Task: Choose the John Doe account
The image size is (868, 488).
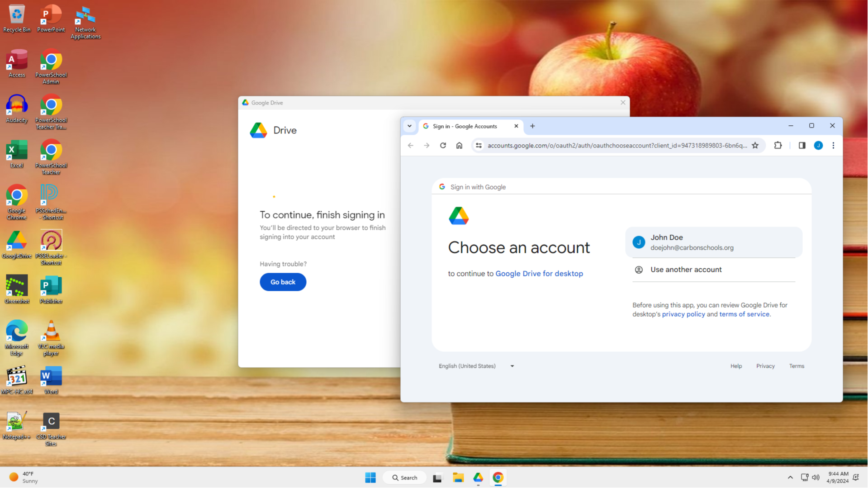Action: (x=714, y=242)
